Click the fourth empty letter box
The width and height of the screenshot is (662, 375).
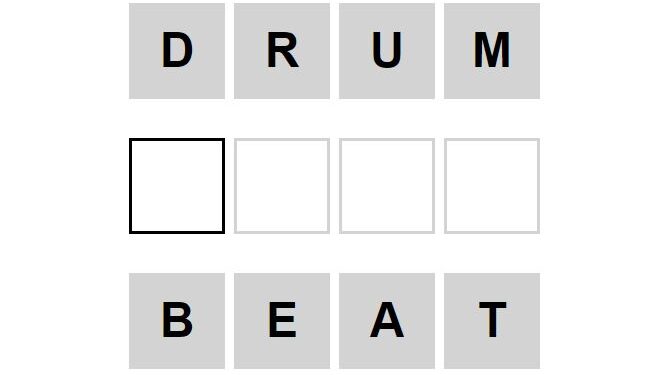pos(492,186)
